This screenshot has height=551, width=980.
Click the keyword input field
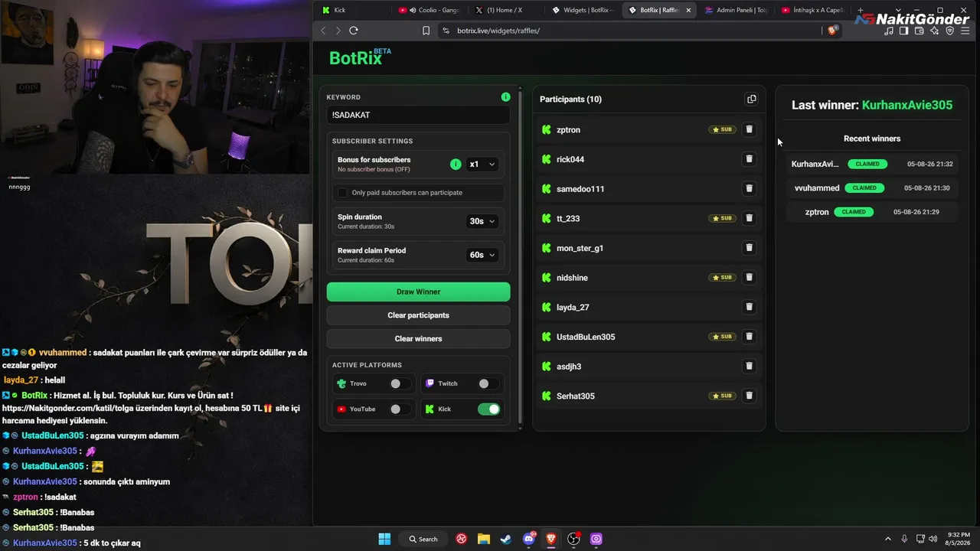point(418,115)
